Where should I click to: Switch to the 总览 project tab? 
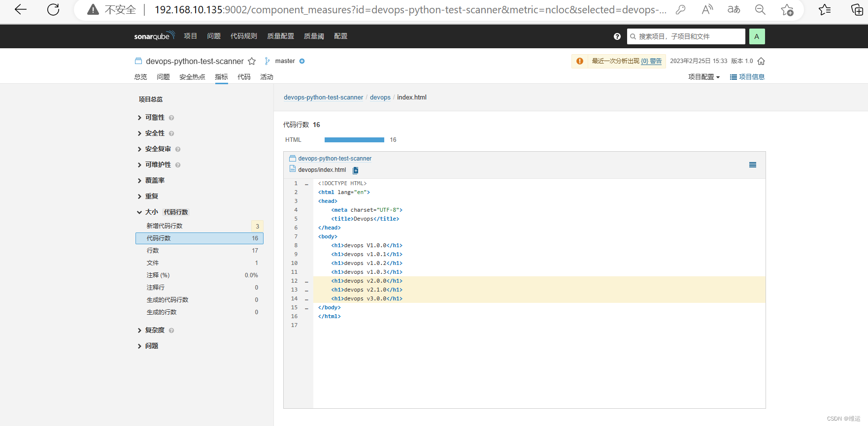tap(140, 77)
